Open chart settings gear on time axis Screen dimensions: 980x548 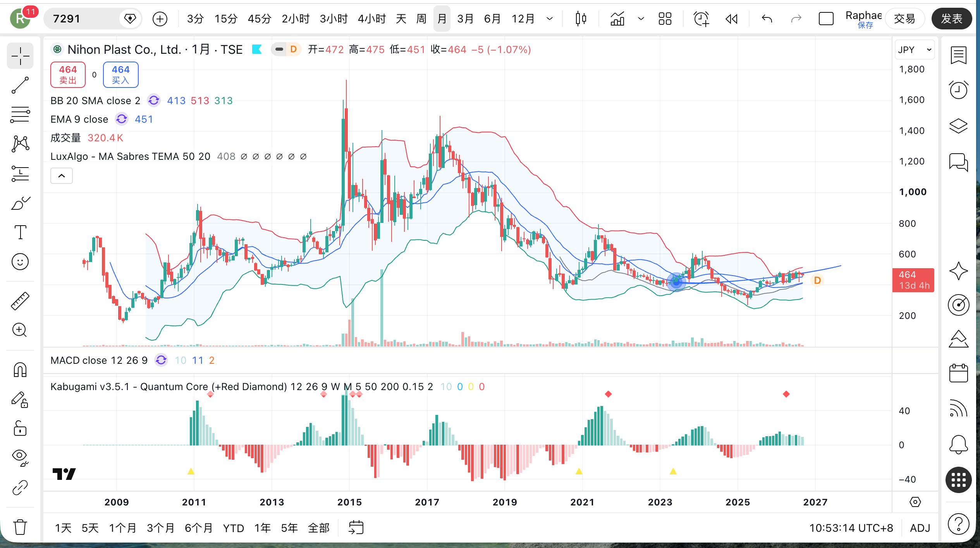coord(915,502)
